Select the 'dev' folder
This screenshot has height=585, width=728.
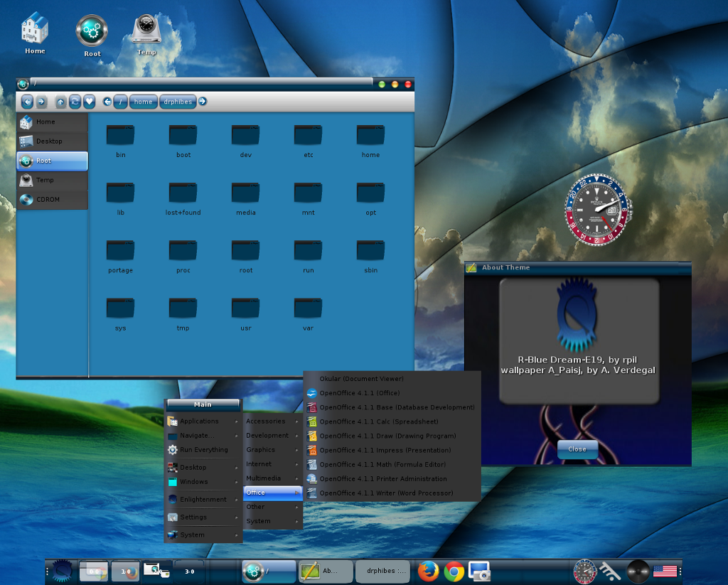pyautogui.click(x=245, y=140)
